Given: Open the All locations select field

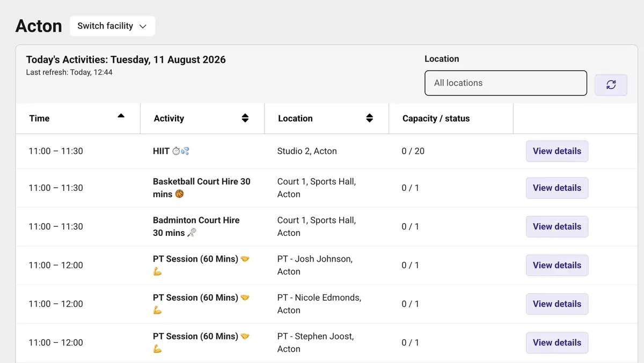Looking at the screenshot, I should 506,83.
